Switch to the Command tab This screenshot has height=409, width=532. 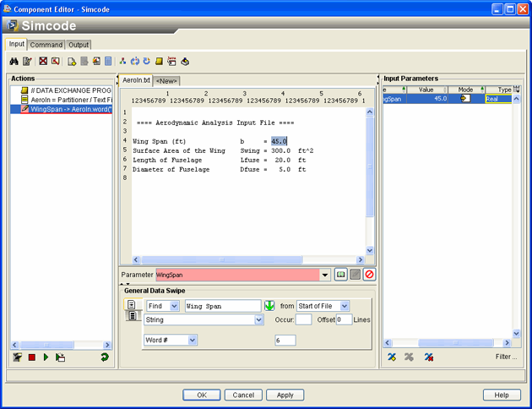pos(46,45)
